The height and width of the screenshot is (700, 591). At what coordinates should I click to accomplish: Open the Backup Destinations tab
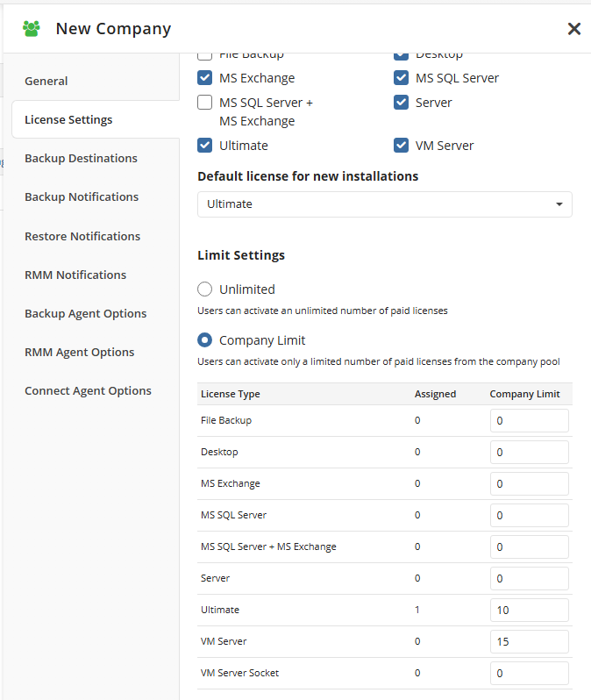pyautogui.click(x=81, y=159)
